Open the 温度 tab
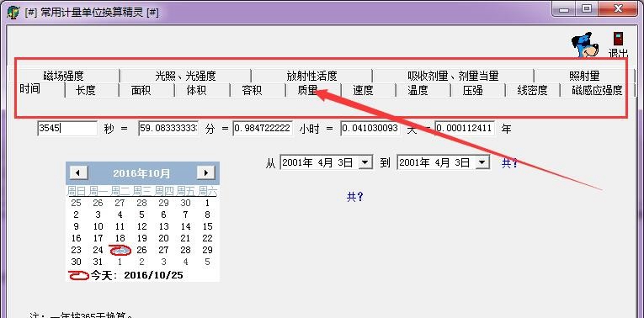The height and width of the screenshot is (318, 644). pos(418,90)
